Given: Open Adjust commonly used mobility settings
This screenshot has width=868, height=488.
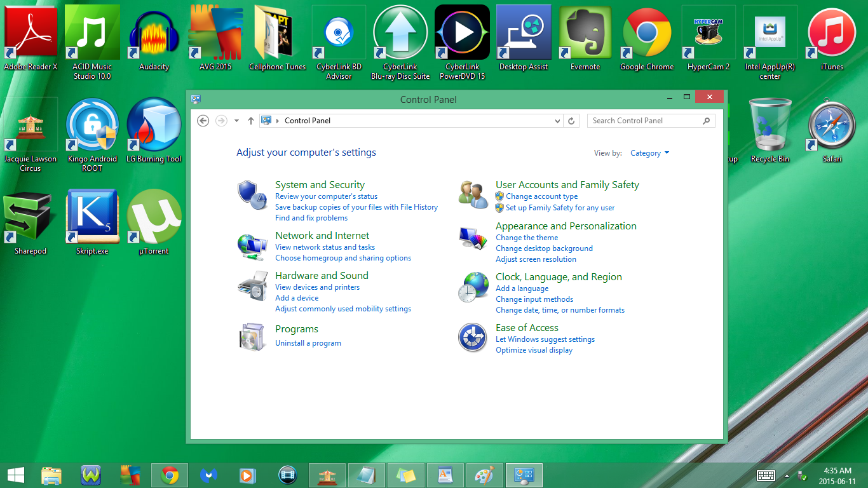Looking at the screenshot, I should tap(343, 309).
